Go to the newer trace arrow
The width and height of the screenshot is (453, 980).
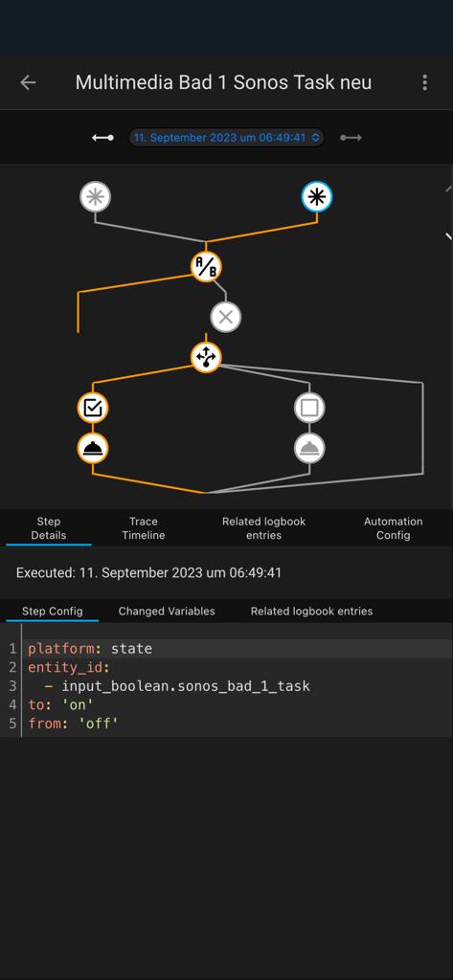click(x=351, y=138)
